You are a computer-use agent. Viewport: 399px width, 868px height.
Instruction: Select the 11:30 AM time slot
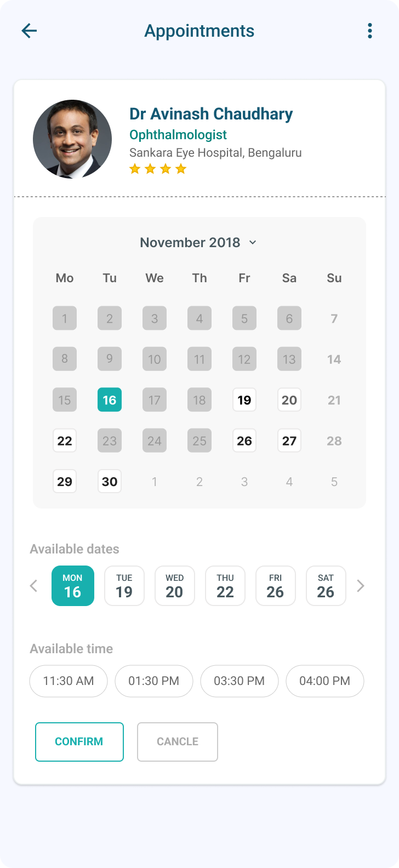pos(69,681)
